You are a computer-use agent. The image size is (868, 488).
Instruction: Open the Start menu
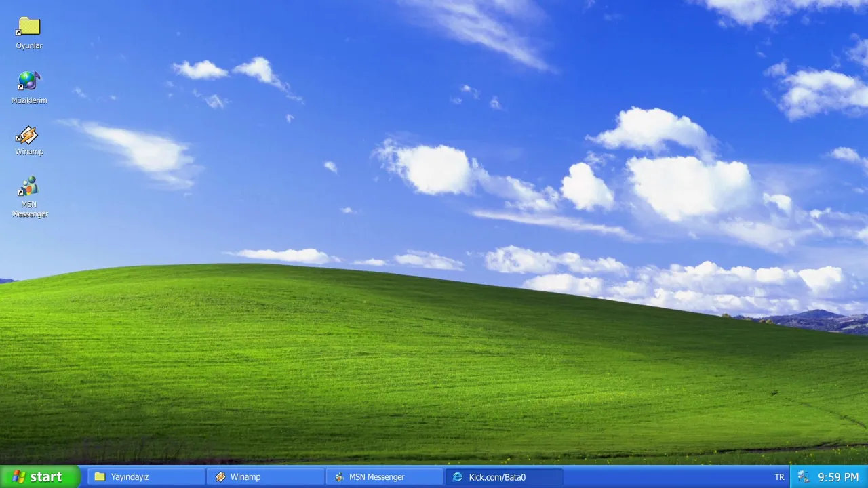(x=40, y=476)
